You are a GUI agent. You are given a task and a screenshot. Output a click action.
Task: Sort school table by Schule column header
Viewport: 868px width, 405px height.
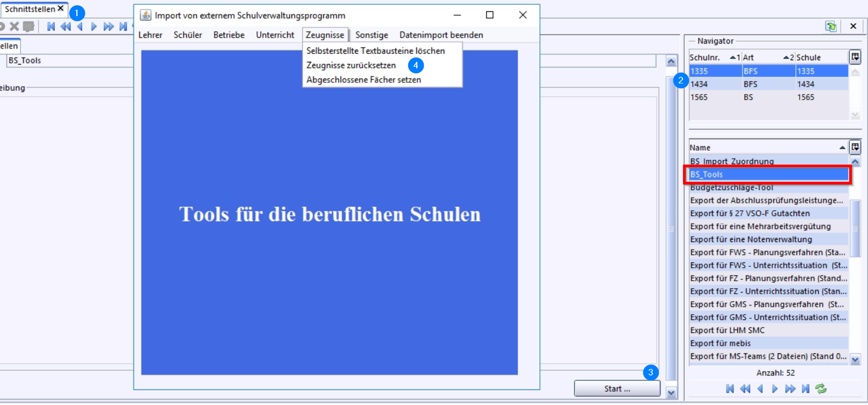pyautogui.click(x=822, y=57)
